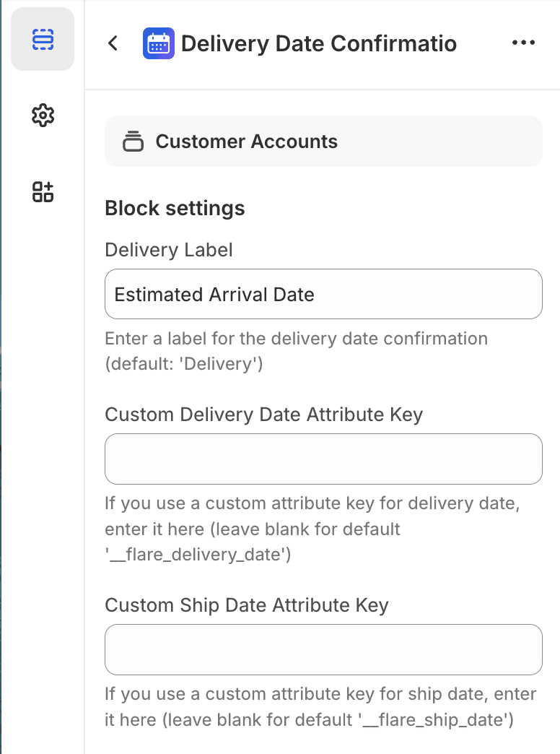This screenshot has height=754, width=560.
Task: Click the stack icon beside Customer Accounts
Action: tap(133, 142)
